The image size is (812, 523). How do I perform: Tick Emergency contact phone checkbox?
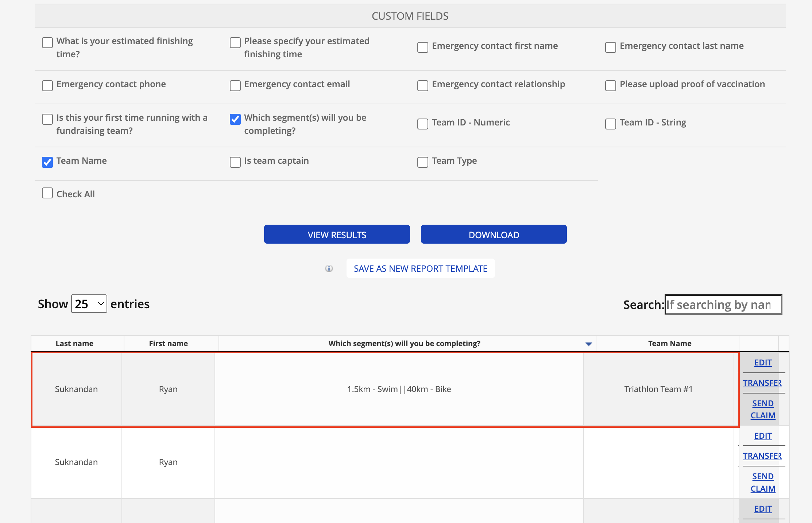(x=47, y=85)
